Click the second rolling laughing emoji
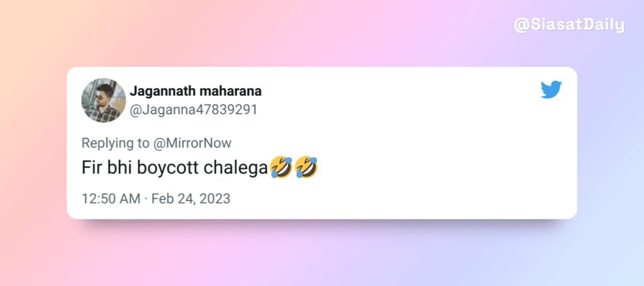Viewport: 644px width, 286px height. tap(306, 167)
